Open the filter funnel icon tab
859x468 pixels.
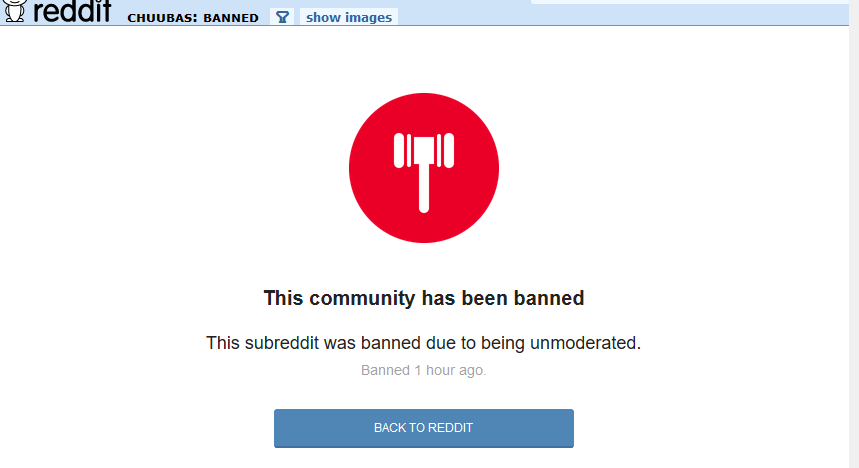[x=282, y=17]
